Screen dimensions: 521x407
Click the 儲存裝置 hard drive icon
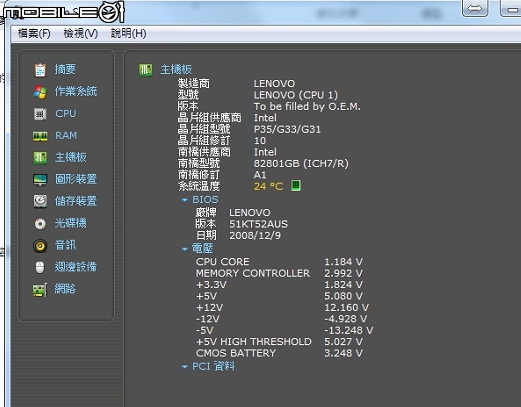[x=40, y=201]
